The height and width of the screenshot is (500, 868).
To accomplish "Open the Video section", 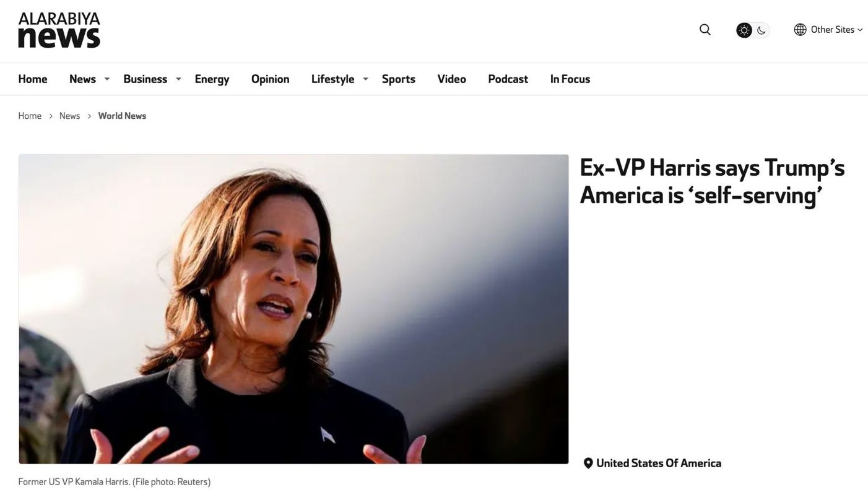I will tap(451, 79).
